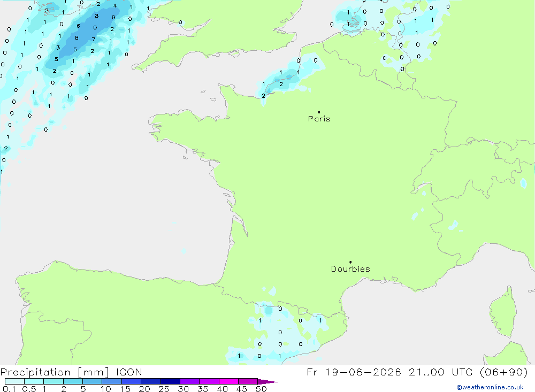Click the 20–25 mm dark blue legend swatch

(x=150, y=381)
